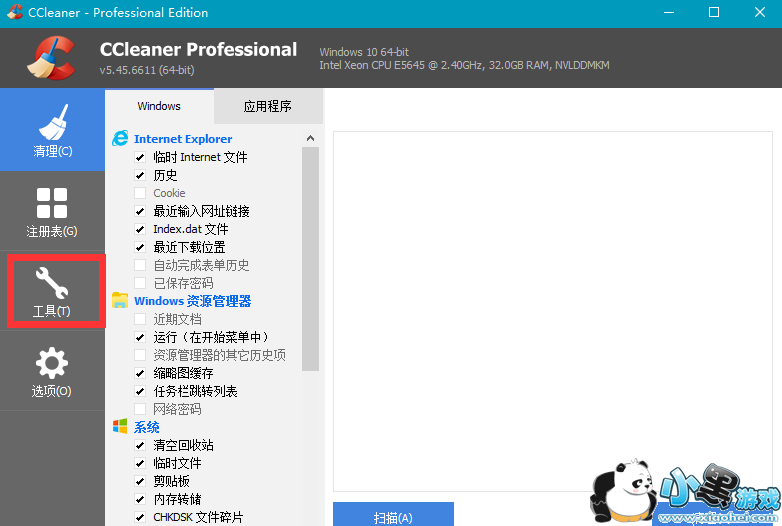This screenshot has height=526, width=782.
Task: Uncheck CHKDSK 文件碎片
Action: 140,517
